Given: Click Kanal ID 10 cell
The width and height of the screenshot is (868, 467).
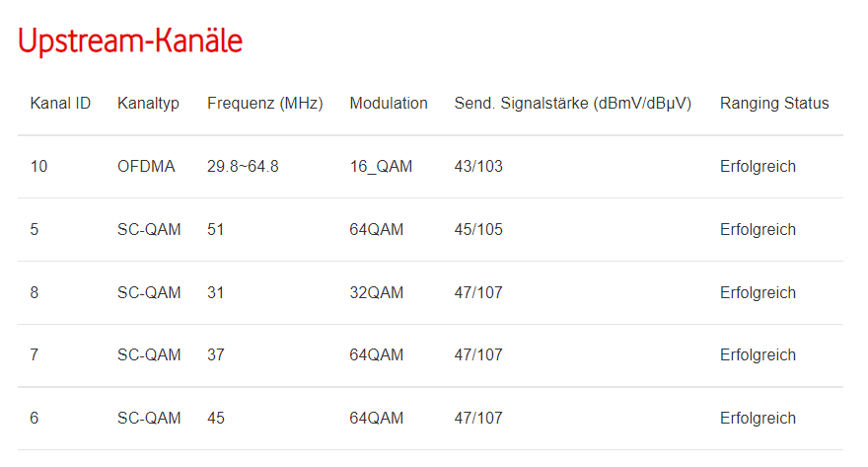Looking at the screenshot, I should [38, 167].
